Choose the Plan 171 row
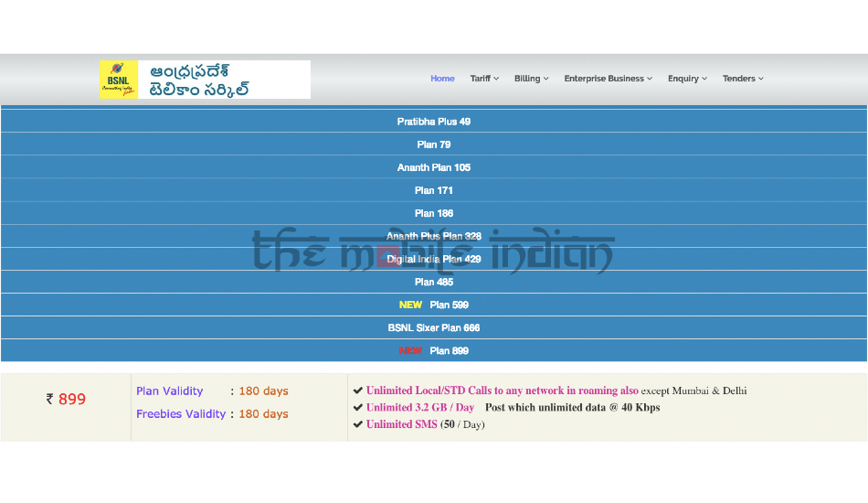Image resolution: width=868 pixels, height=503 pixels. pyautogui.click(x=434, y=190)
